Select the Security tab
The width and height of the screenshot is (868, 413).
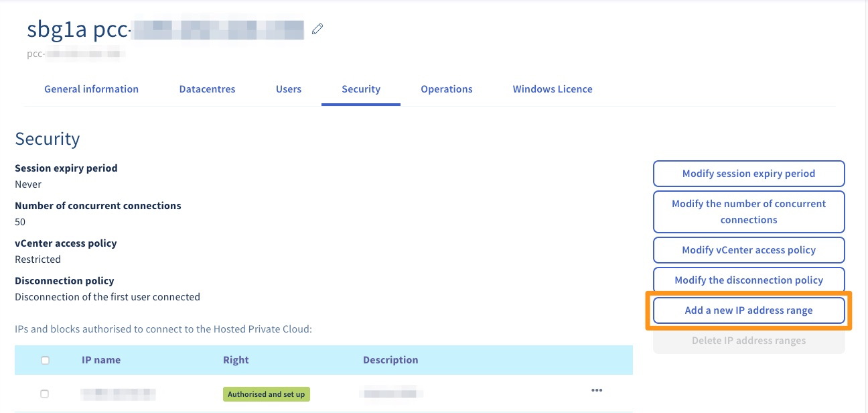pyautogui.click(x=360, y=88)
